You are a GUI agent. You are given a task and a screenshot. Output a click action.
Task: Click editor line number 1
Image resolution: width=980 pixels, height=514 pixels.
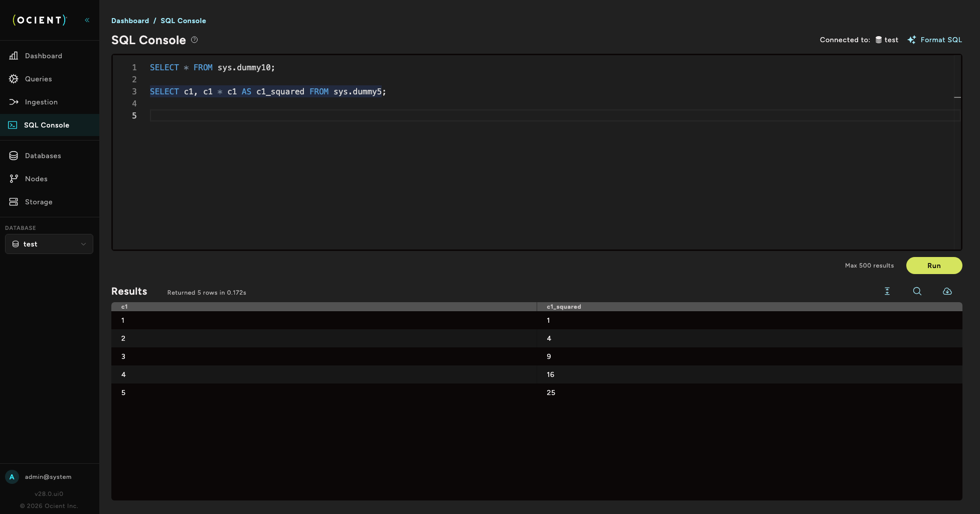click(134, 67)
